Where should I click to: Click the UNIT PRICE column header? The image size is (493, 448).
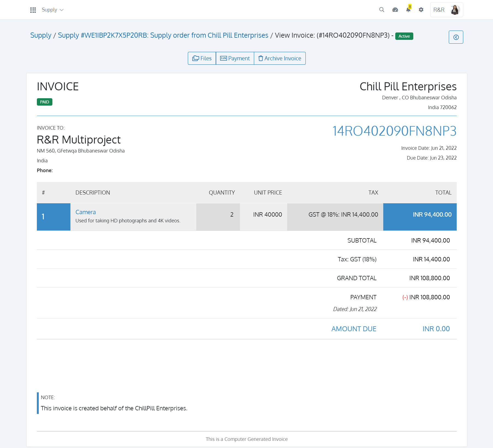[268, 193]
